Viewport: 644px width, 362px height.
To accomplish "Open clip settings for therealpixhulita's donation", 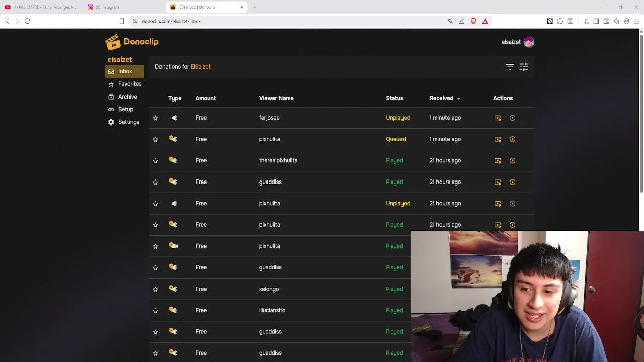I will (x=498, y=160).
